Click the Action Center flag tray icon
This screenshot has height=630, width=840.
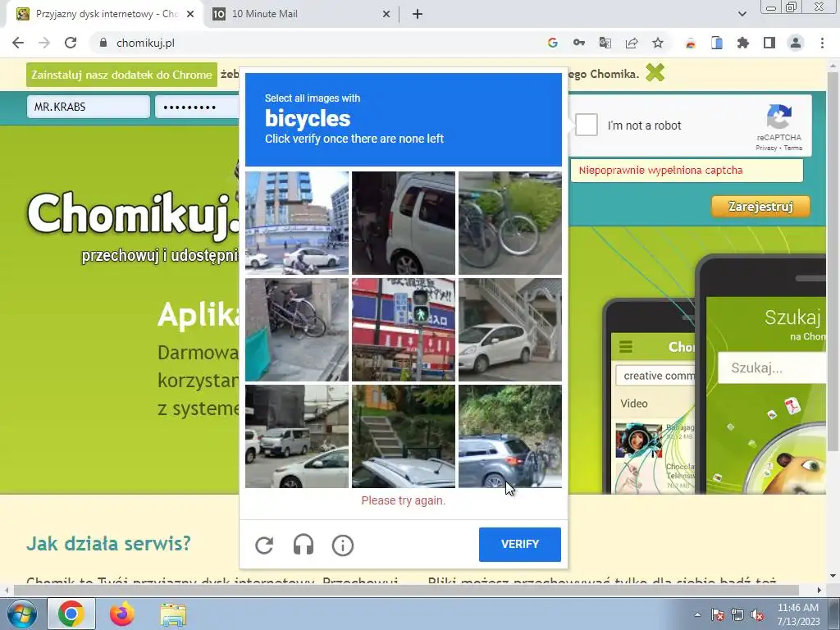(717, 615)
